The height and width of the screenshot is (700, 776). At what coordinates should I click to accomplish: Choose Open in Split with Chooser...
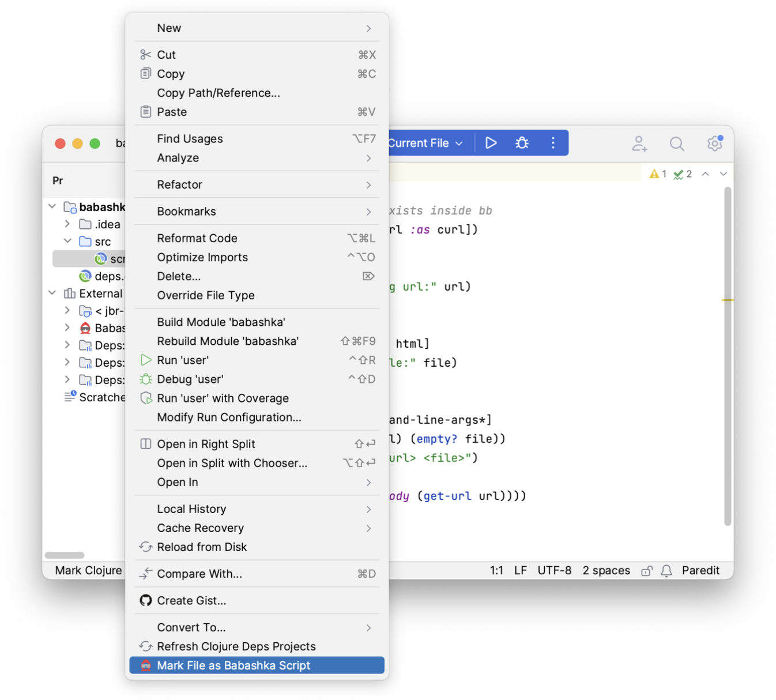tap(257, 463)
